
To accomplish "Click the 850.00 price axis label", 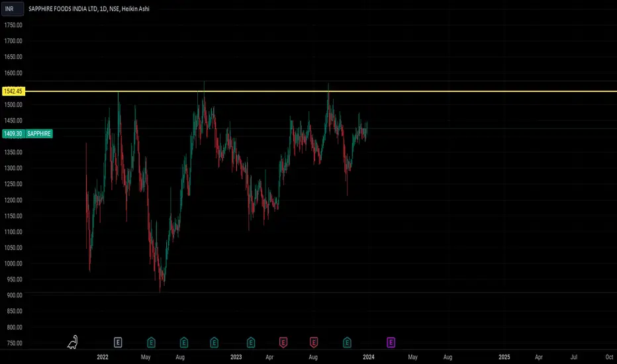I will [14, 311].
